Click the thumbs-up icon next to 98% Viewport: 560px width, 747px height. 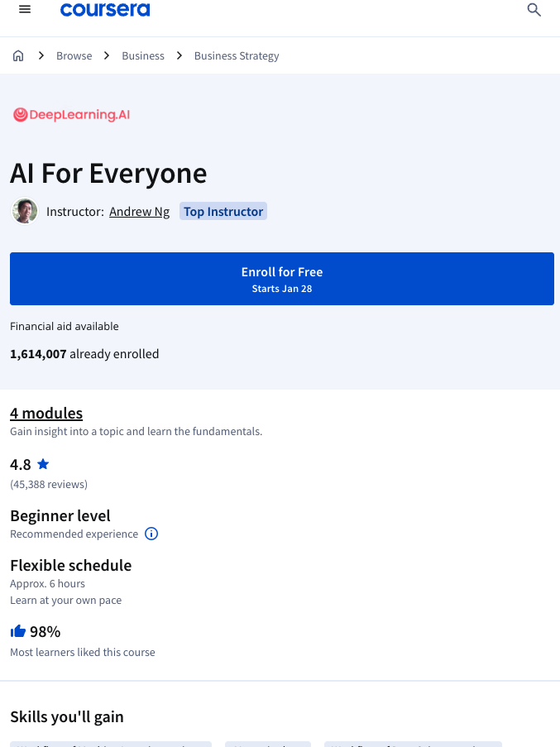coord(18,630)
